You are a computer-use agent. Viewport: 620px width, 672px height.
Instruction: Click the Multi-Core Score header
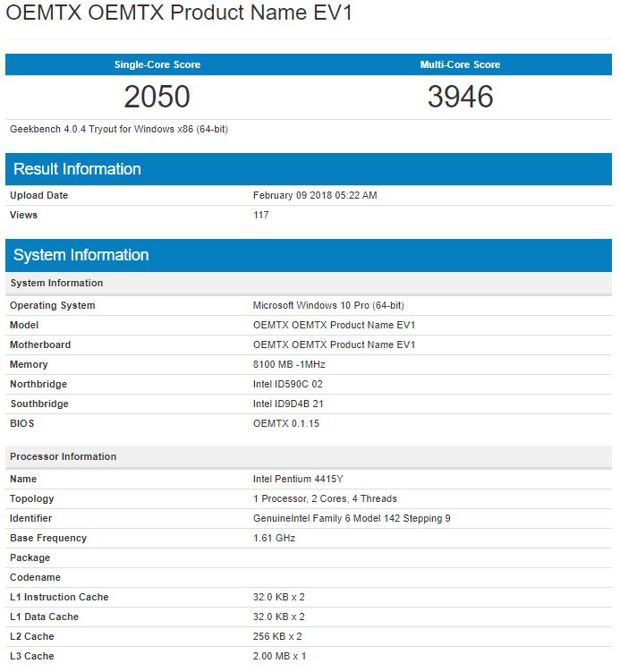tap(460, 64)
